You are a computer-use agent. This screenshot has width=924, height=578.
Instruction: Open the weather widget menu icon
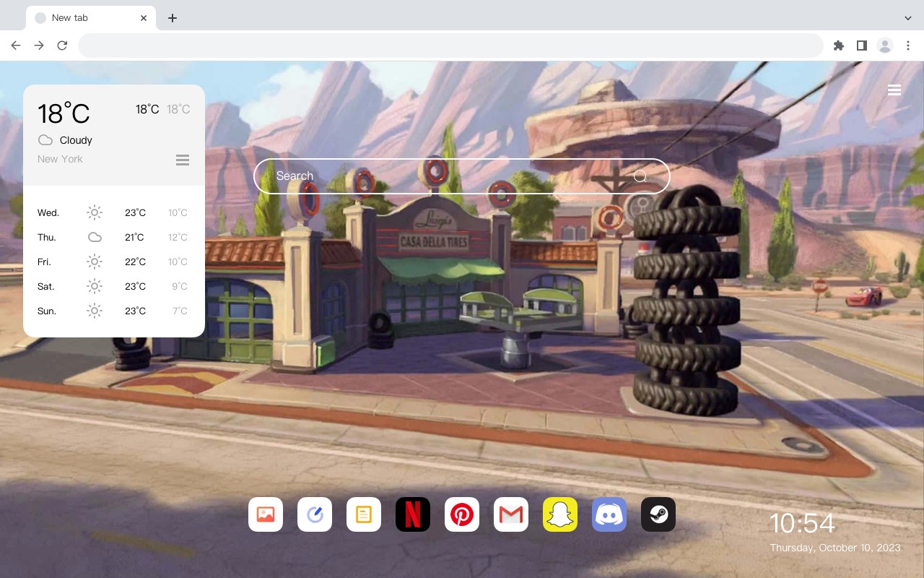[x=183, y=160]
